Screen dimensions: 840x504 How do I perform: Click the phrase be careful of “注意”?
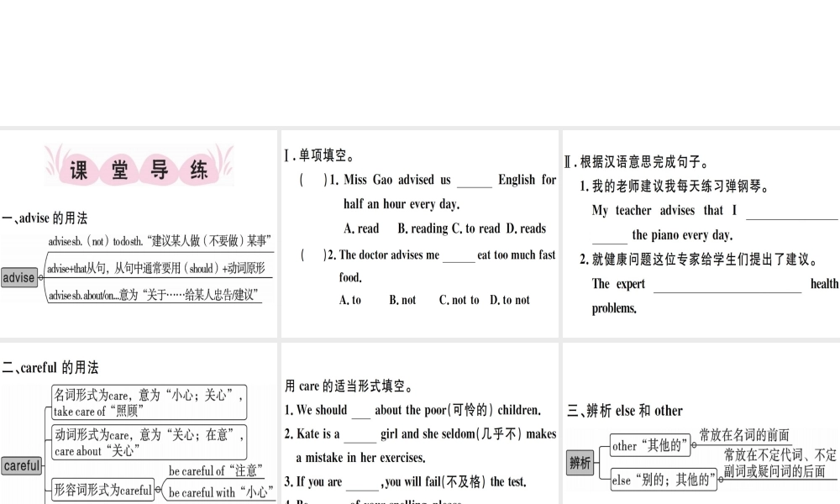click(216, 470)
